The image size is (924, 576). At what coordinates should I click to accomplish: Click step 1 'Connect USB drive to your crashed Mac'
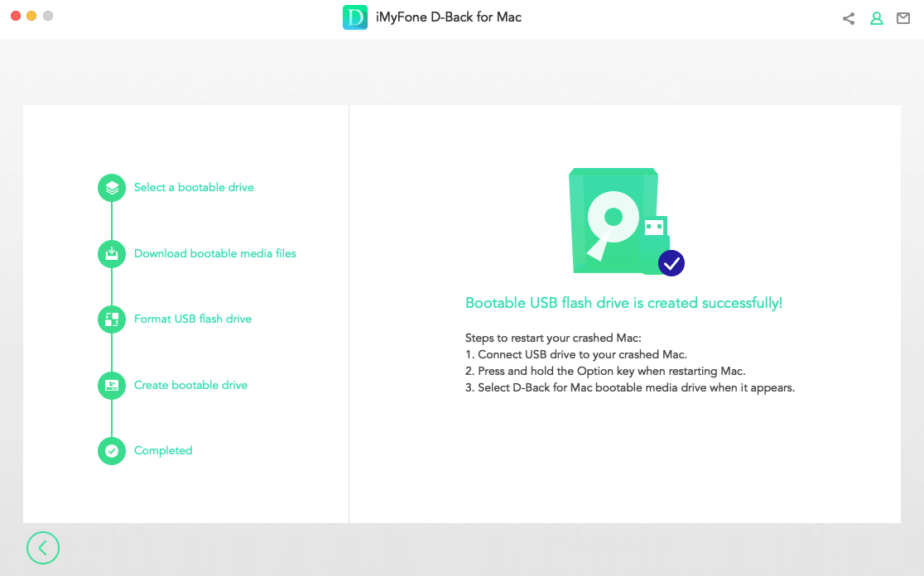click(x=576, y=354)
